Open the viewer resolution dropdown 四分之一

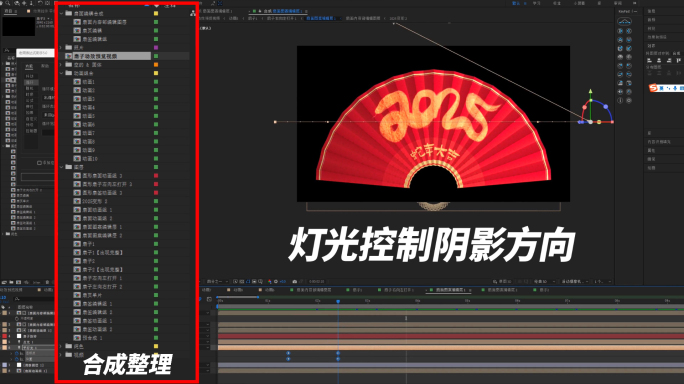(x=217, y=281)
